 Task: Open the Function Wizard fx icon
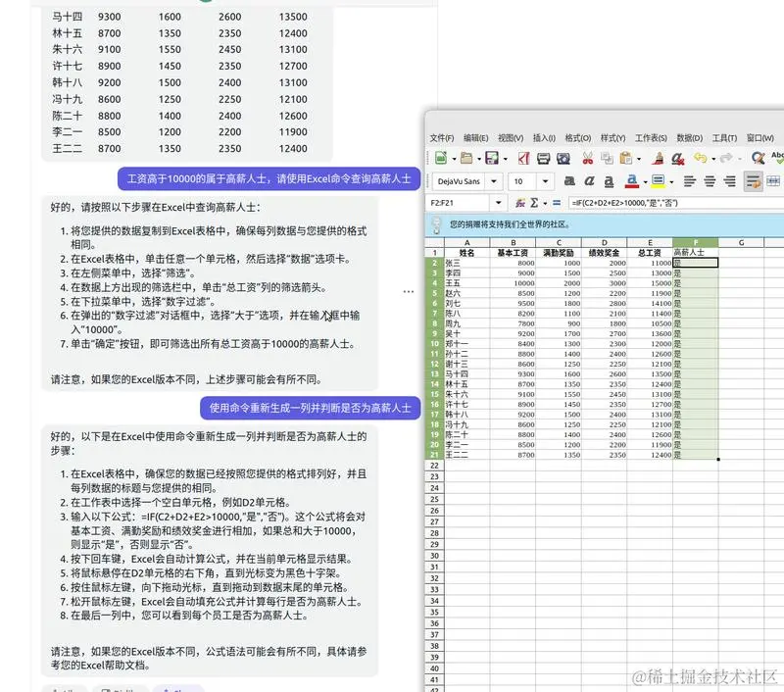click(520, 203)
